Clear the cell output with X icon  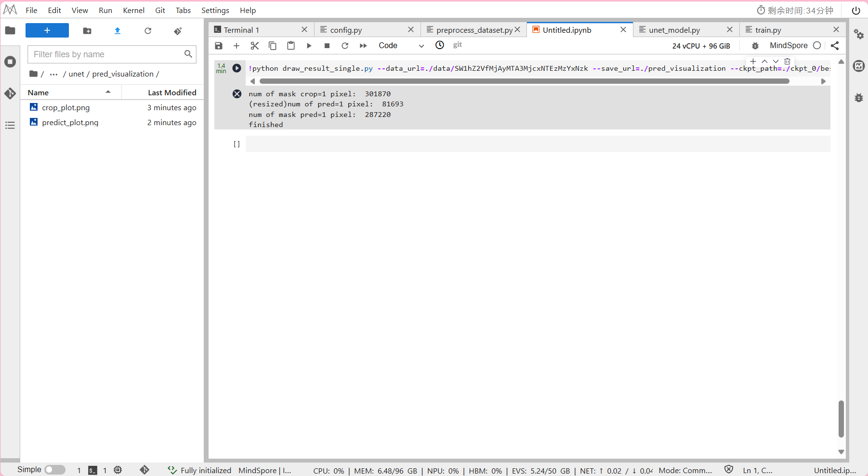(x=237, y=94)
